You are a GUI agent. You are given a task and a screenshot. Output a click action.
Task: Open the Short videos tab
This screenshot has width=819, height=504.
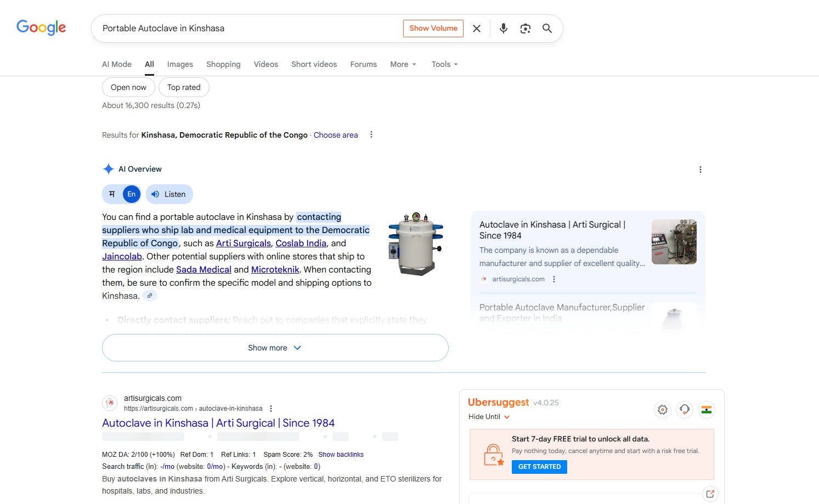[x=314, y=64]
